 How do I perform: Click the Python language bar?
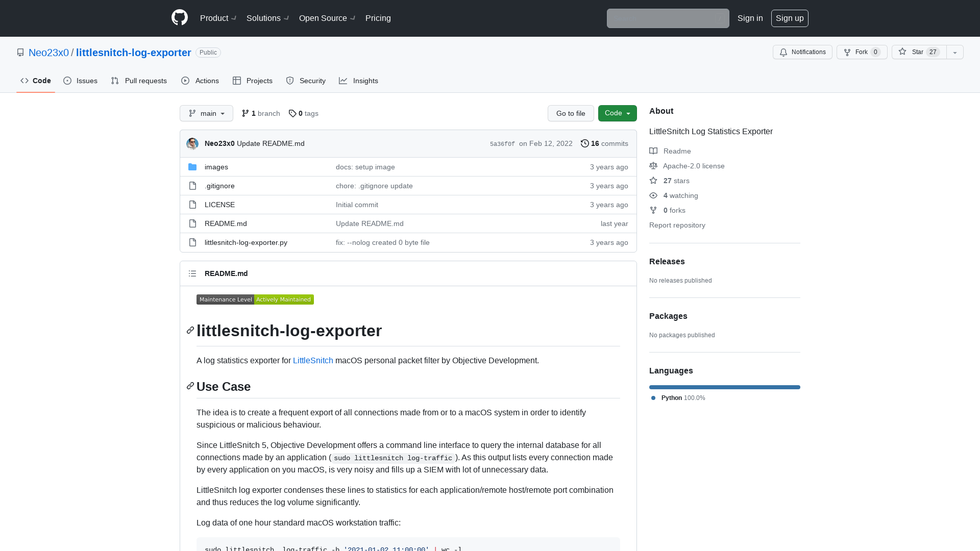tap(725, 387)
